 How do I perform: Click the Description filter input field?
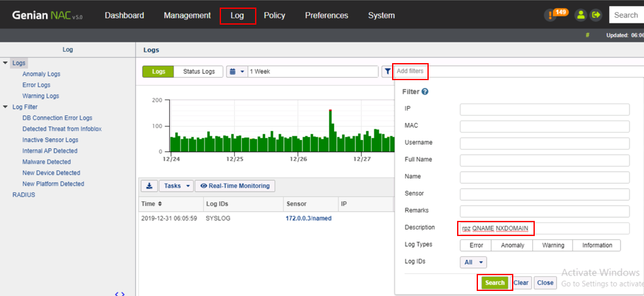point(544,228)
